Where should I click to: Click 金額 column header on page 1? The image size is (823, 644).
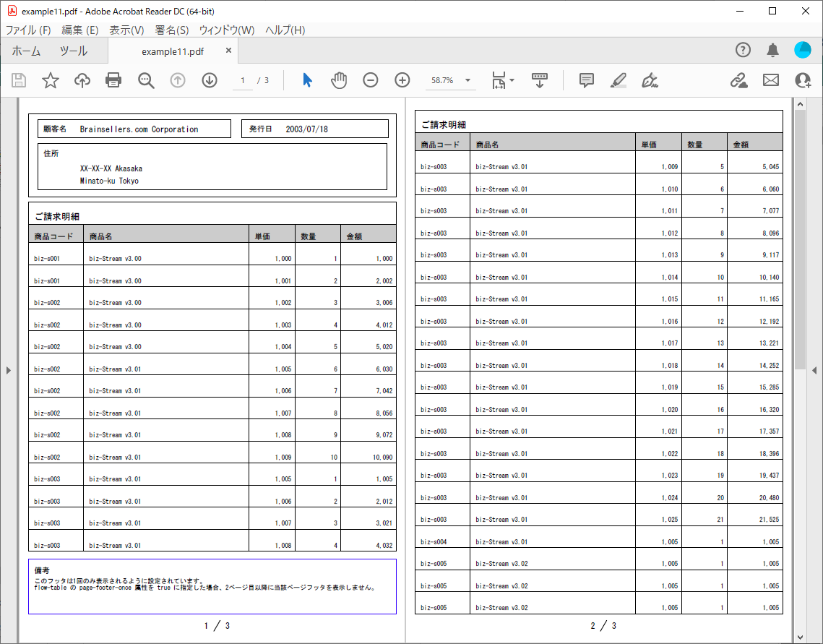[354, 236]
